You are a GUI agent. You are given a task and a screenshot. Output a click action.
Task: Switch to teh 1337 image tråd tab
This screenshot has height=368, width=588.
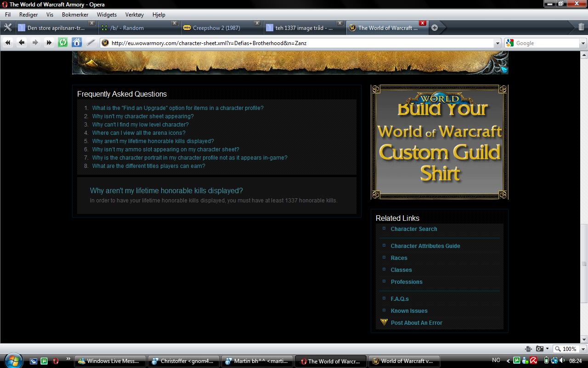click(x=304, y=28)
